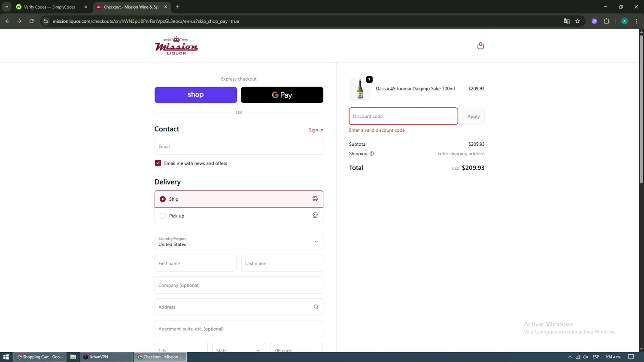The image size is (644, 362).
Task: Click the ESP language indicator
Action: point(596,357)
